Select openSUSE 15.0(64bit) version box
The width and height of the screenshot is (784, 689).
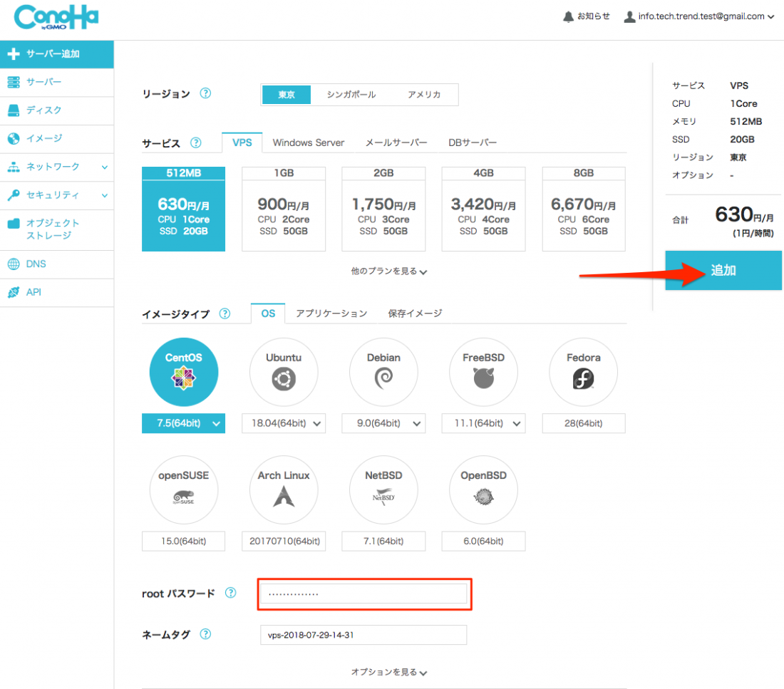[x=183, y=541]
